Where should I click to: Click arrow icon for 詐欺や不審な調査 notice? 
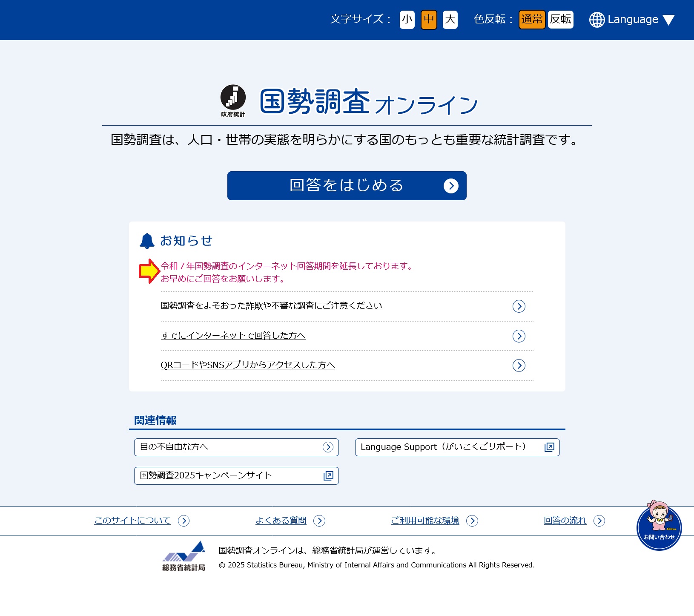click(519, 306)
